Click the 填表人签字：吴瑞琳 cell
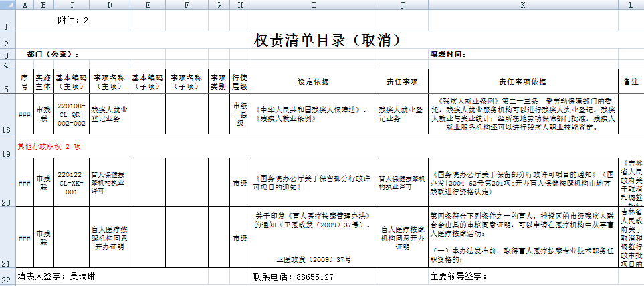The height and width of the screenshot is (286, 644). (61, 277)
